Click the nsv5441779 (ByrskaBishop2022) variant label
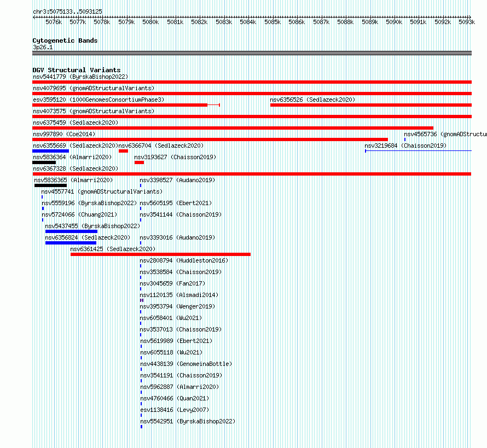Screen dimensions: 487x448 (x=80, y=77)
